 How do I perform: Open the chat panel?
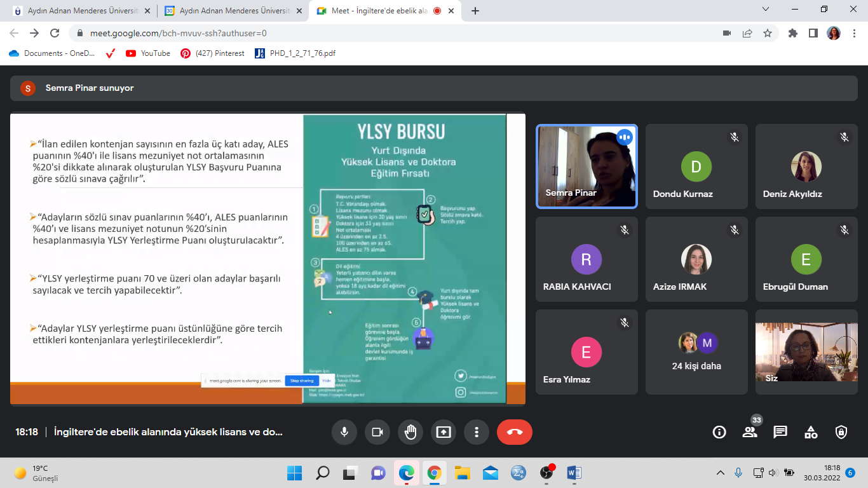[780, 432]
